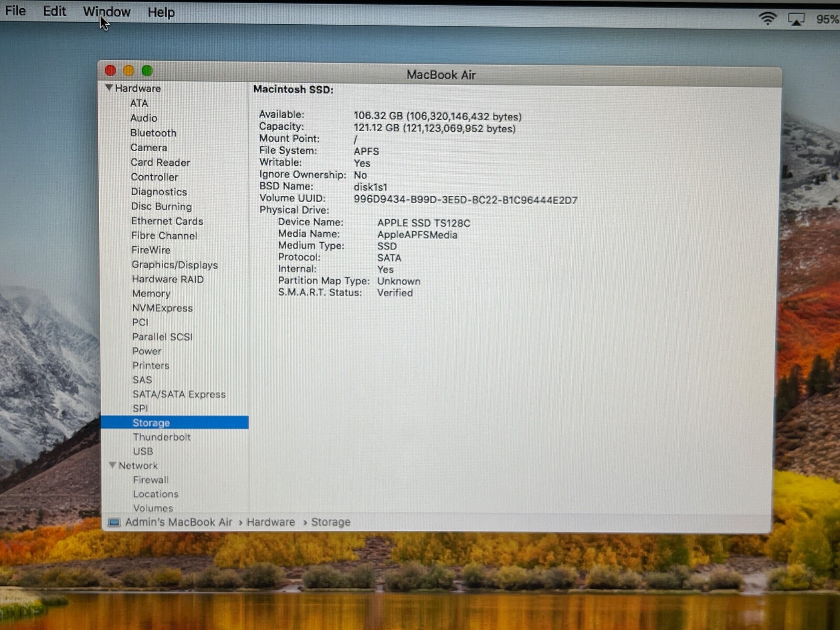The height and width of the screenshot is (630, 840).
Task: Click media name AppleAPFSMedia
Action: [417, 235]
